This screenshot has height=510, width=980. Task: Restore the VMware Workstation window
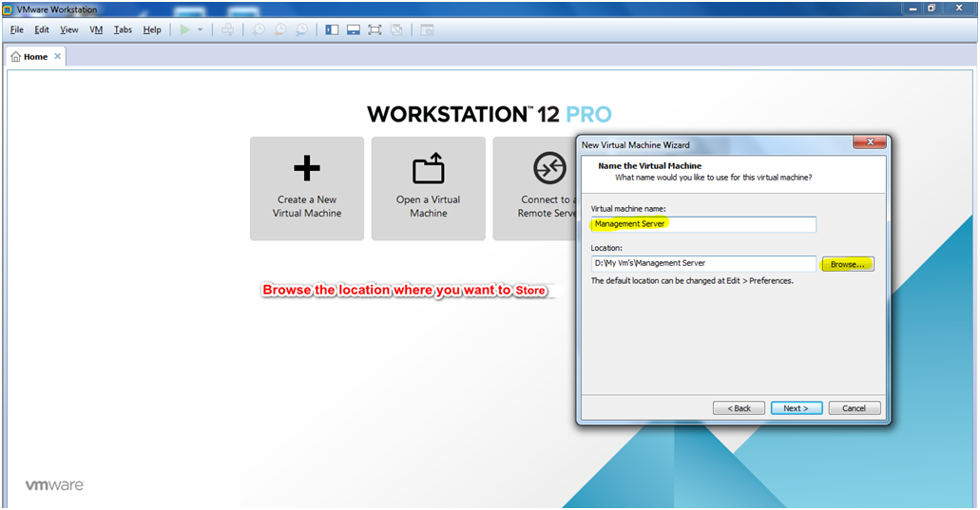coord(932,9)
